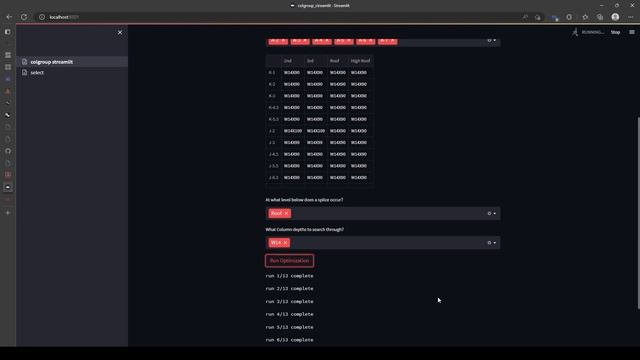Image resolution: width=640 pixels, height=360 pixels.
Task: Click the High Roof column header
Action: tap(360, 61)
